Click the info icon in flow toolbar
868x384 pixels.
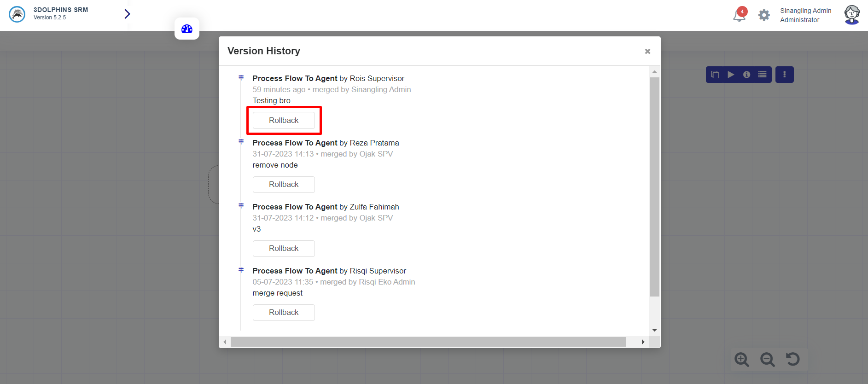click(x=746, y=75)
